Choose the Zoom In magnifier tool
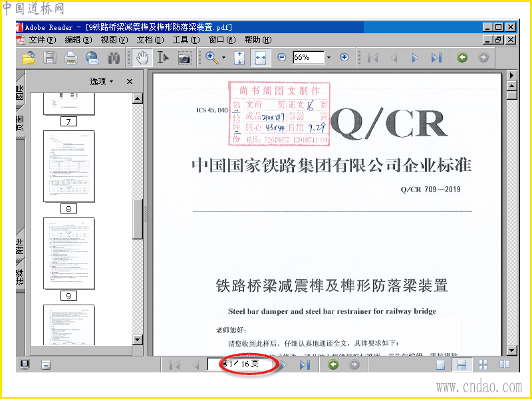The image size is (532, 399). (x=212, y=57)
